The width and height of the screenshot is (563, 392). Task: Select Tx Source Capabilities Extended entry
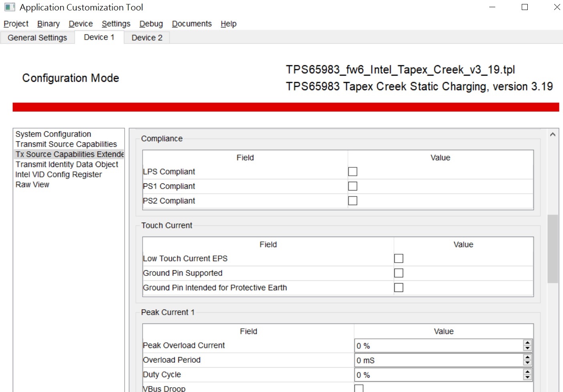tap(69, 154)
